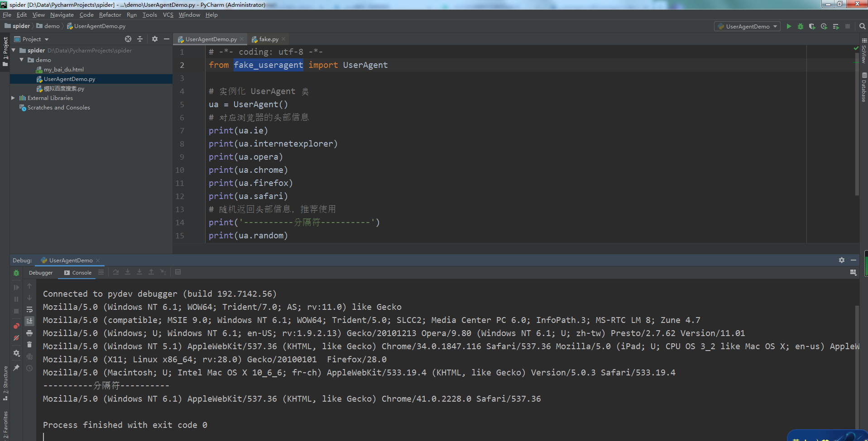This screenshot has height=441, width=868.
Task: Close the fake.py editor tab
Action: [x=283, y=39]
